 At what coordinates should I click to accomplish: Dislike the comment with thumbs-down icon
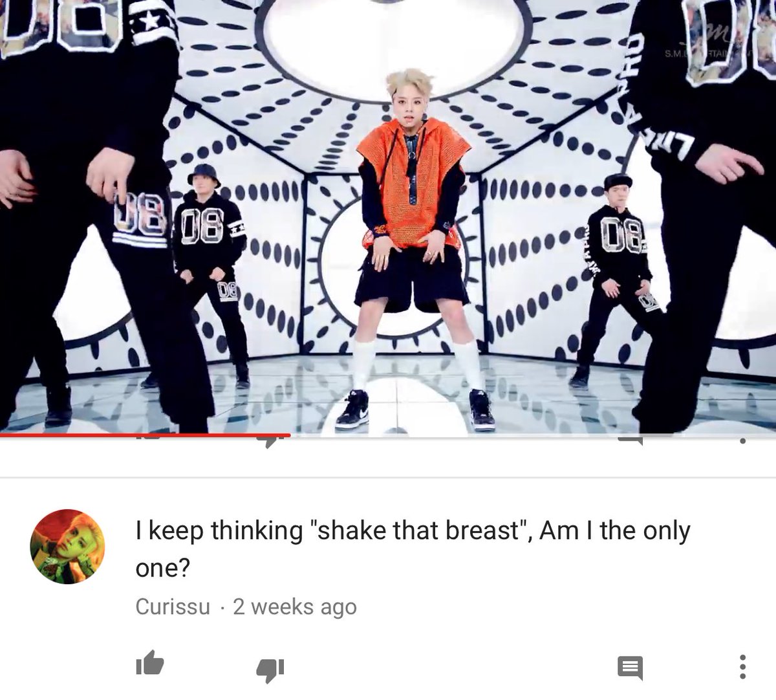[270, 670]
